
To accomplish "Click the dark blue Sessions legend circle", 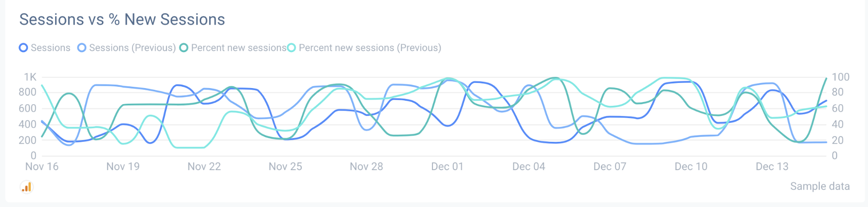I will tap(23, 48).
